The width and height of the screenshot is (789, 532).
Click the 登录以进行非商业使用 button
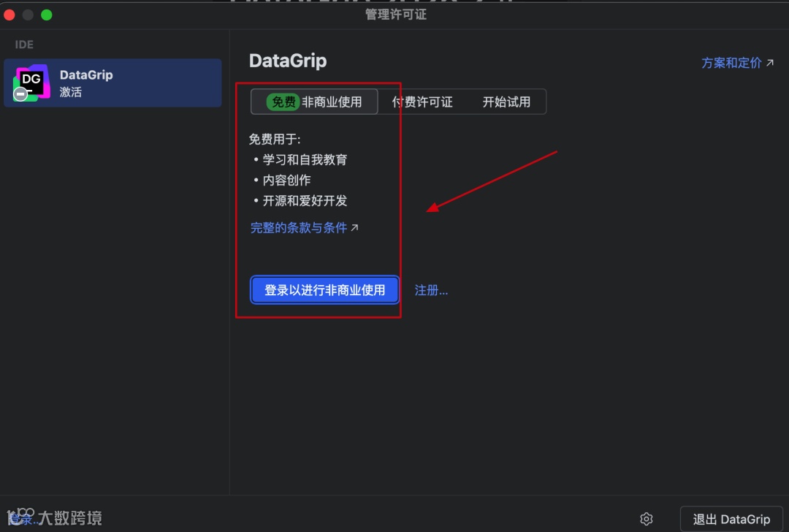[324, 290]
